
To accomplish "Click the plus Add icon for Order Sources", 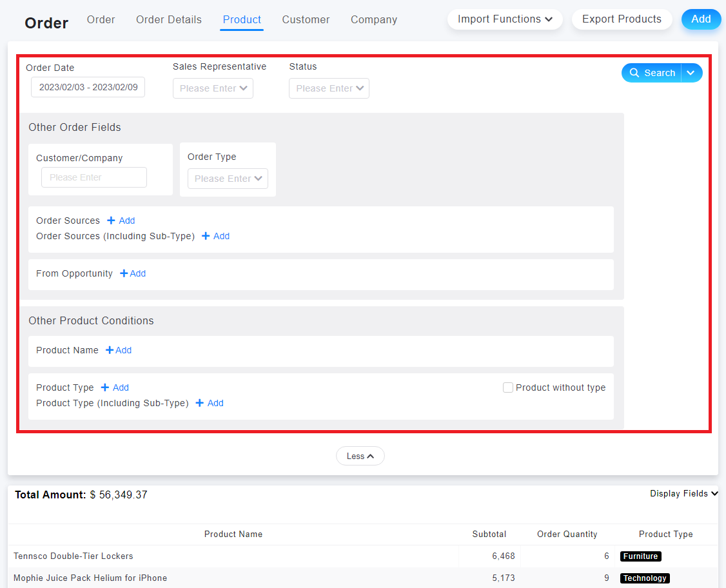I will coord(121,220).
